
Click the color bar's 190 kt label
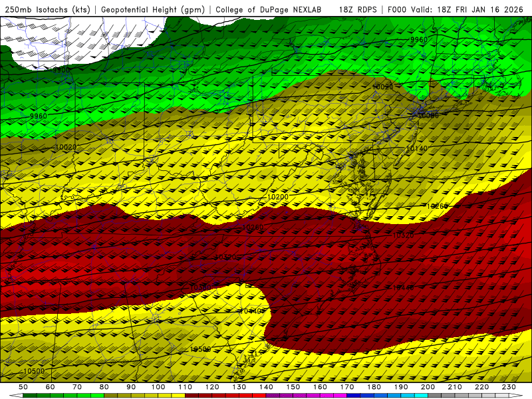(x=401, y=387)
